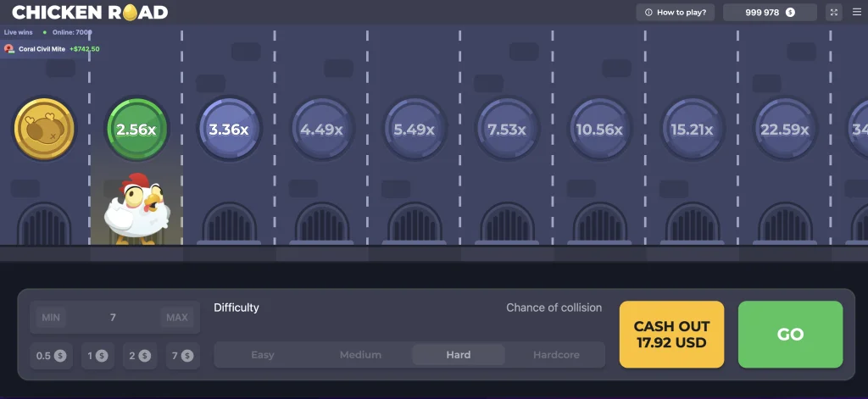Image resolution: width=868 pixels, height=399 pixels.
Task: Click the dollar coin icon beside balance
Action: tap(791, 12)
